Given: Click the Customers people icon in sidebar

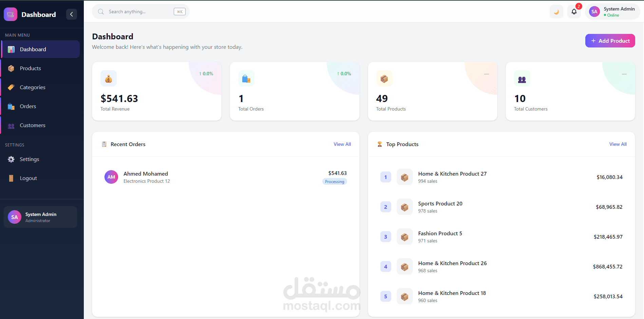Looking at the screenshot, I should pos(11,126).
